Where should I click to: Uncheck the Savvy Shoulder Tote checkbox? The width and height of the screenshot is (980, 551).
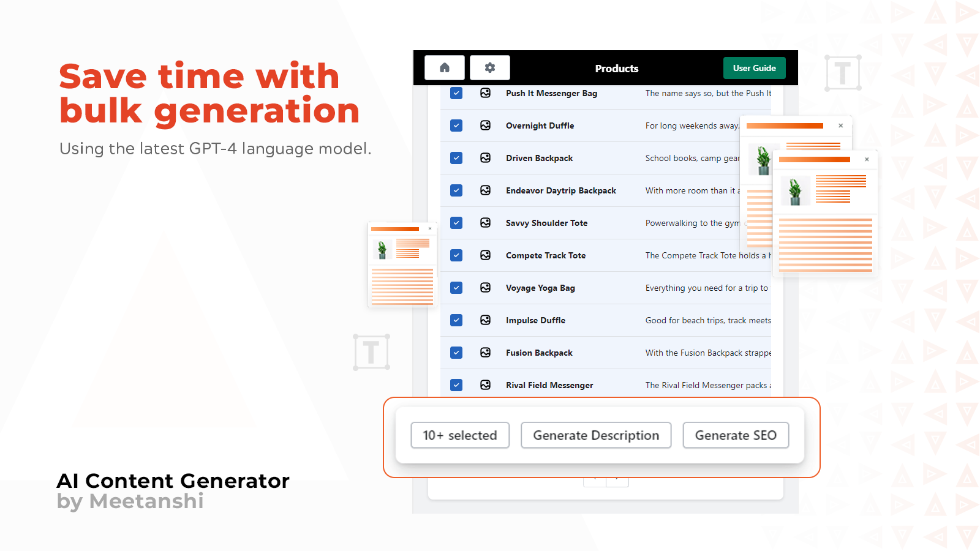456,223
